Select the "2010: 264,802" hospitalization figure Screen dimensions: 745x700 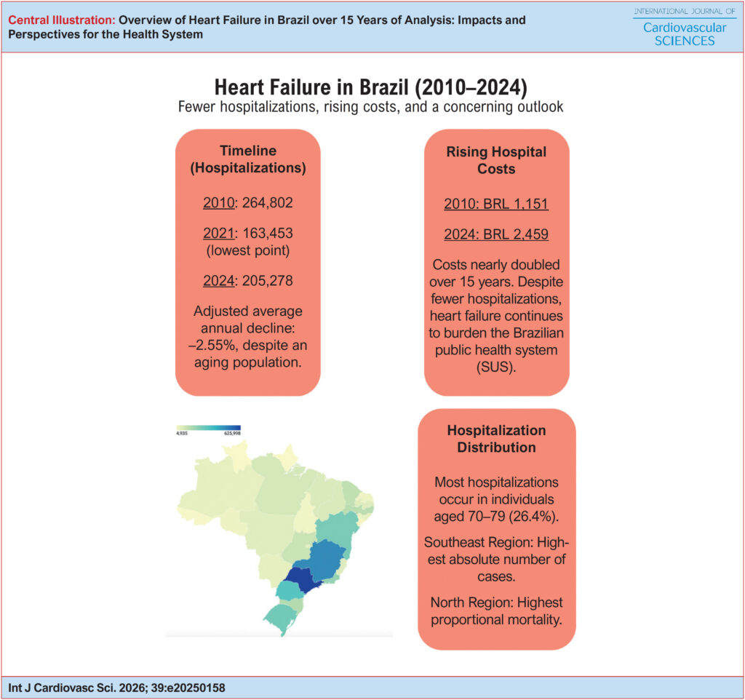tap(248, 203)
